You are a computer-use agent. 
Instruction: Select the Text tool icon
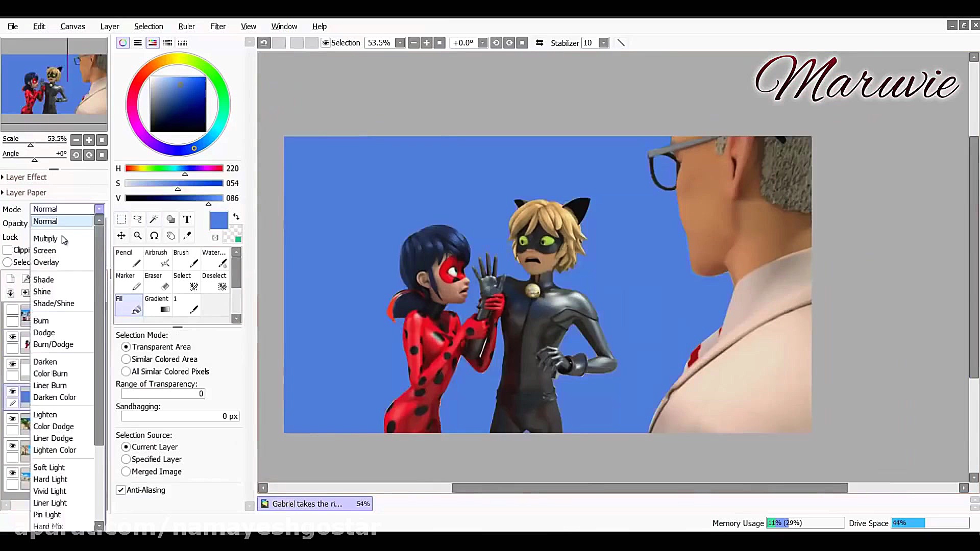click(x=187, y=219)
